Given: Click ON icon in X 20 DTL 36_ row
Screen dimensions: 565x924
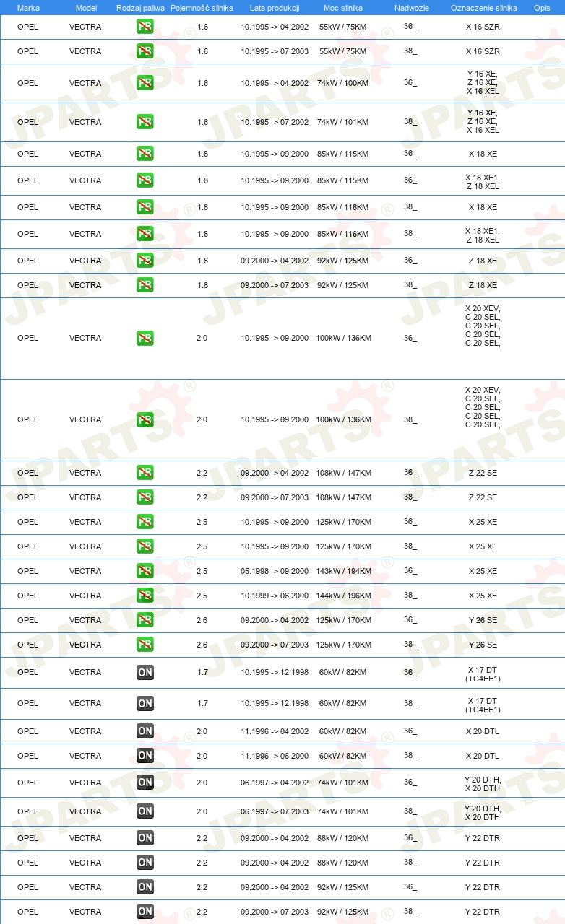Looking at the screenshot, I should click(x=145, y=731).
